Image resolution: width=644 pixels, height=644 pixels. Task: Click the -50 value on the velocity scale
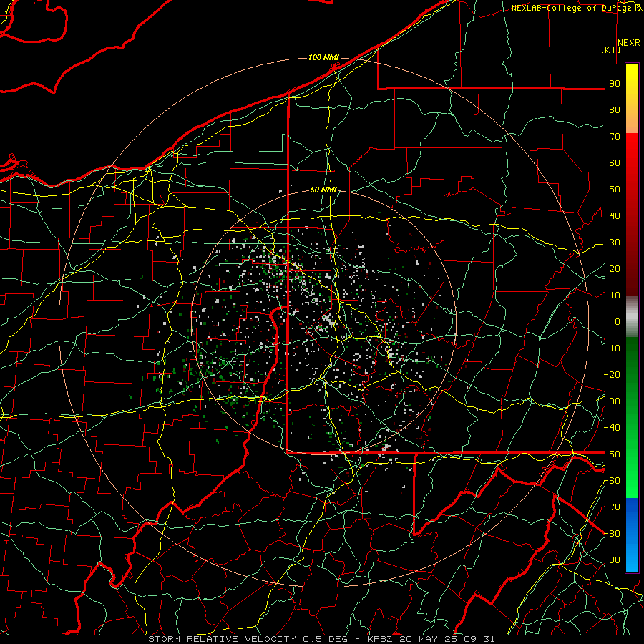tap(612, 454)
